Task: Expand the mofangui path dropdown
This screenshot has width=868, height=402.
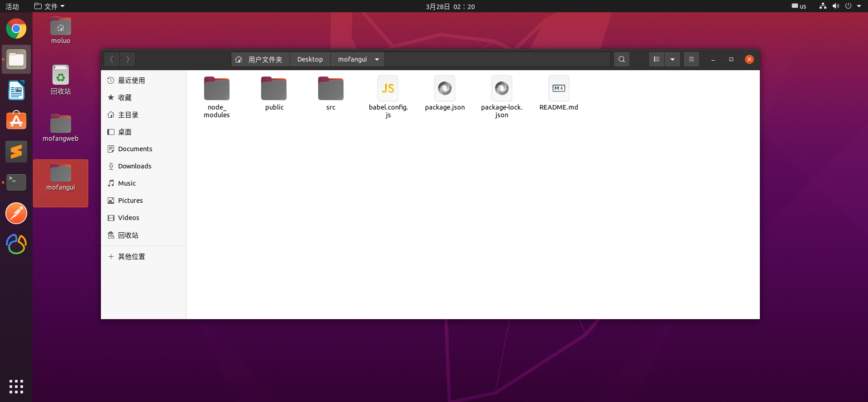Action: tap(377, 59)
